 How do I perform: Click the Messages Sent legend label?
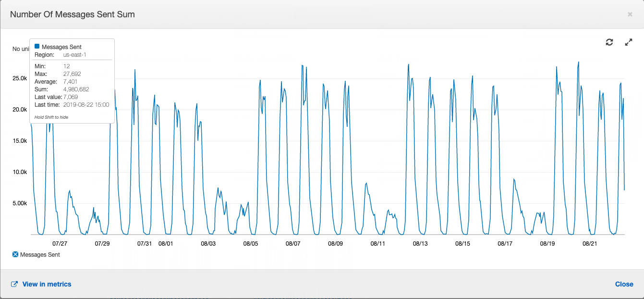(x=40, y=255)
